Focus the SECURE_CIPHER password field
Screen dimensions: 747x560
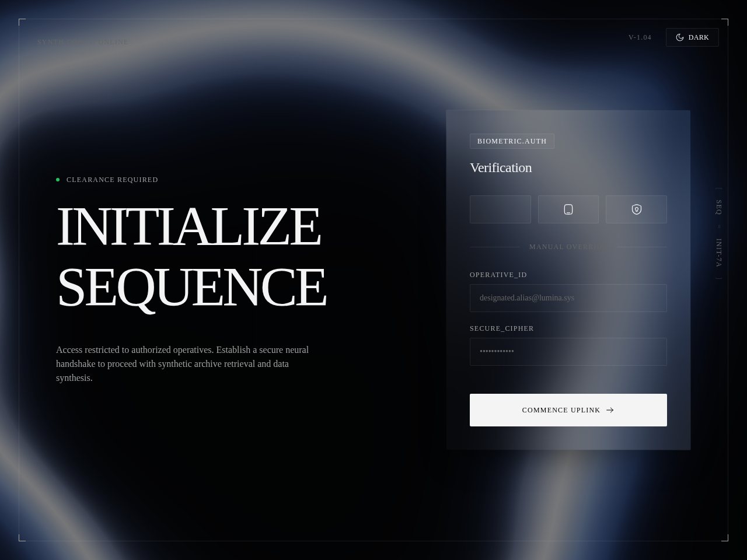click(568, 352)
